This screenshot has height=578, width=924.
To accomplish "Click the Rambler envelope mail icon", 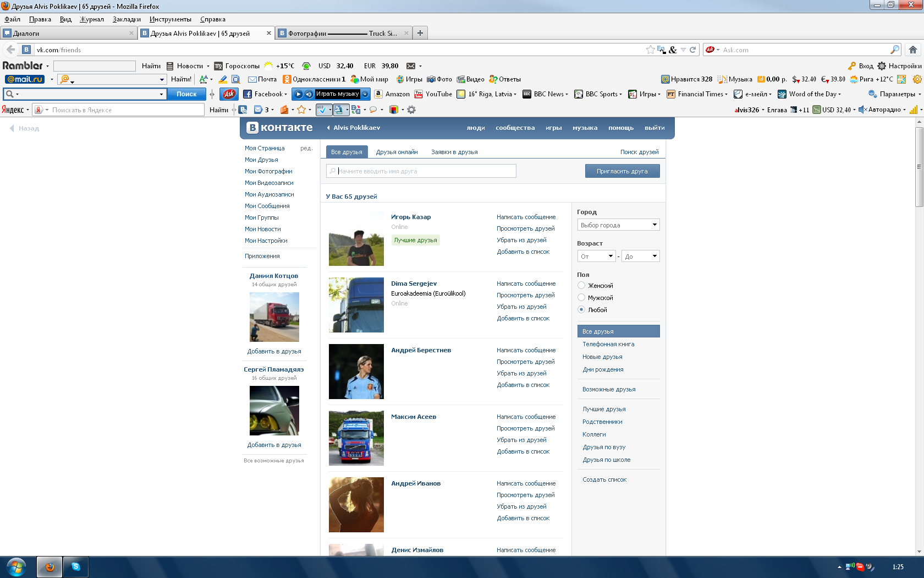I will tap(411, 66).
